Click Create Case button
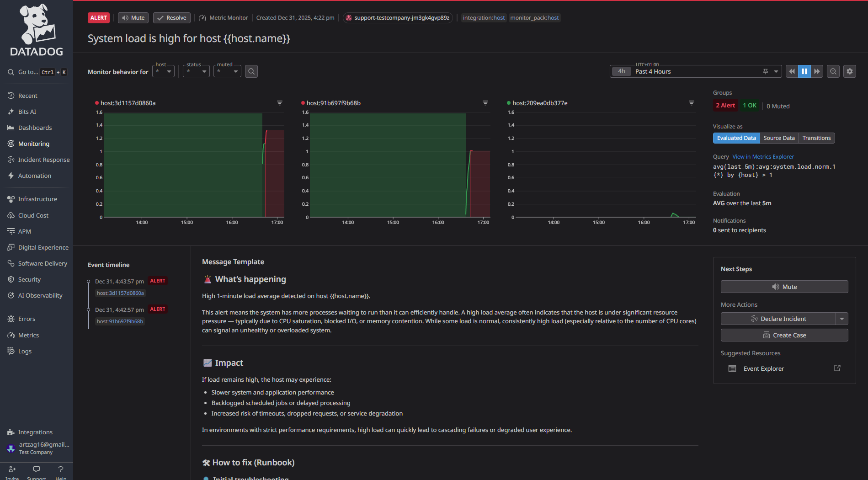Screen dimensions: 868x480 [784, 335]
